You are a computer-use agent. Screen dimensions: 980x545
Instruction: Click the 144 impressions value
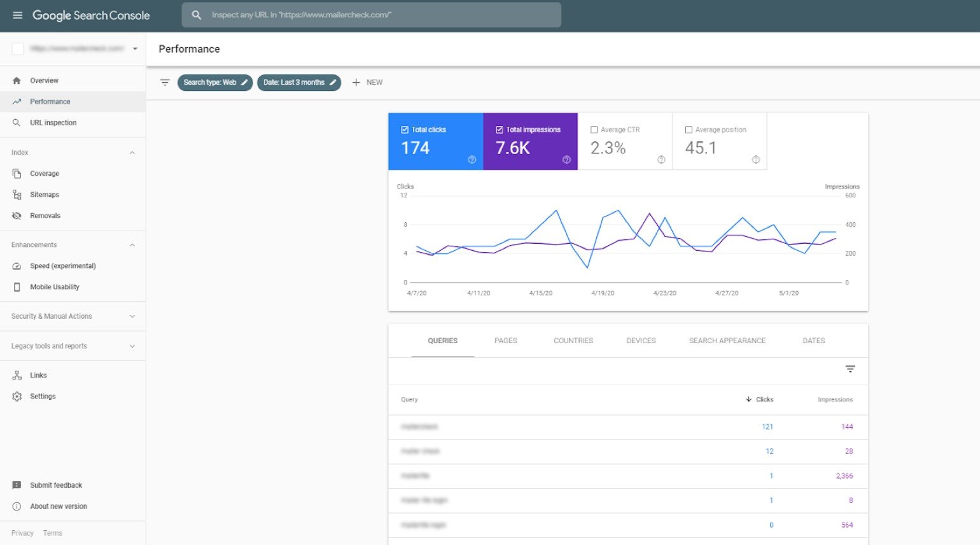(847, 427)
